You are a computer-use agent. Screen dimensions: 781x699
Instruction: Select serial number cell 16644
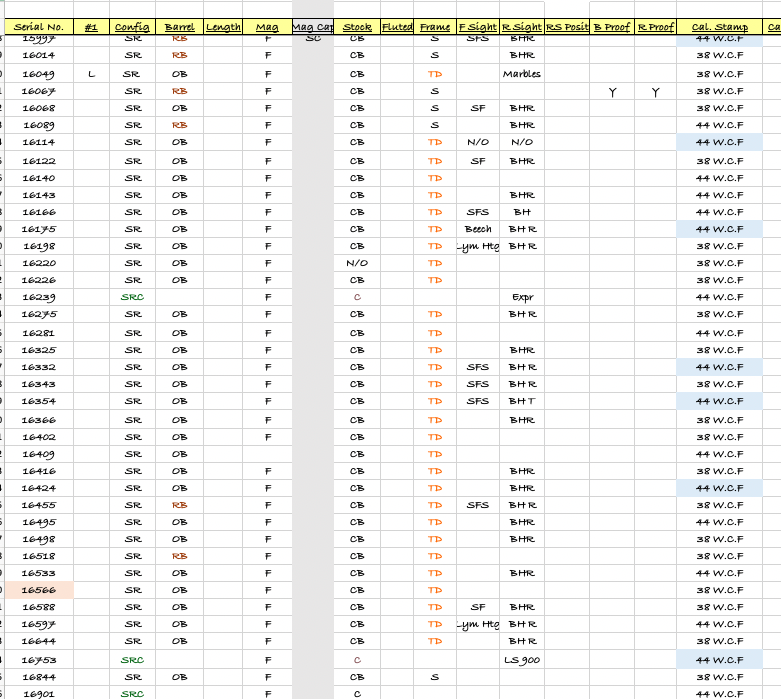[39, 641]
